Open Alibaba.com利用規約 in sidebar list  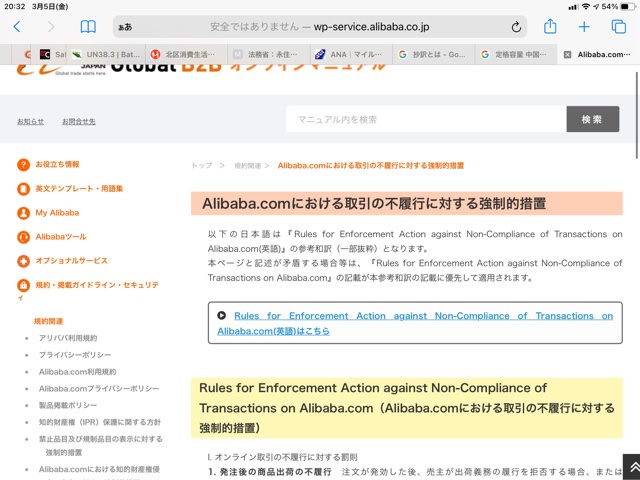[x=78, y=372]
